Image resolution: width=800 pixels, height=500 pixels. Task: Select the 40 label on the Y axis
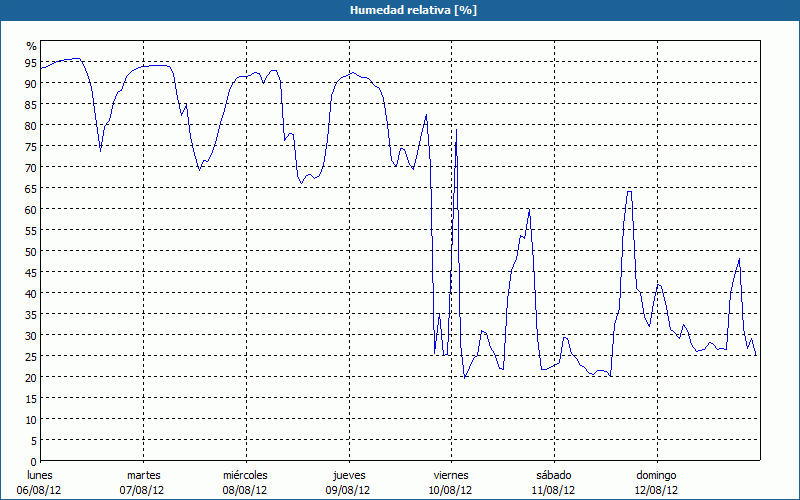[x=31, y=293]
